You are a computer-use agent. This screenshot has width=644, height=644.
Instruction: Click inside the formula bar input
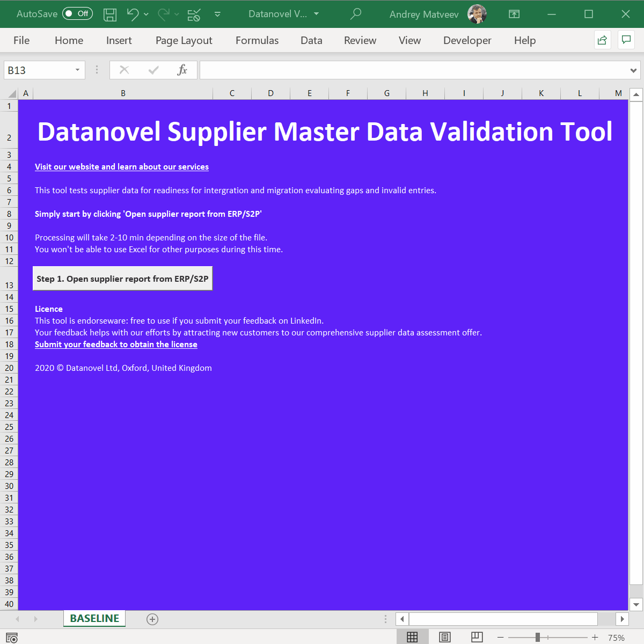[413, 70]
